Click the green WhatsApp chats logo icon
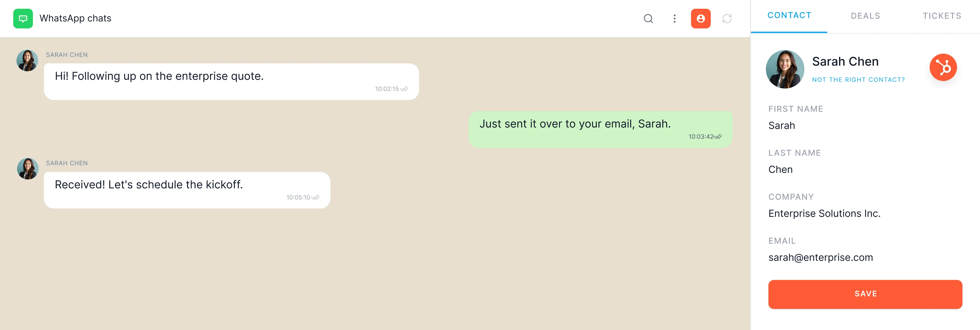This screenshot has height=330, width=980. 23,18
